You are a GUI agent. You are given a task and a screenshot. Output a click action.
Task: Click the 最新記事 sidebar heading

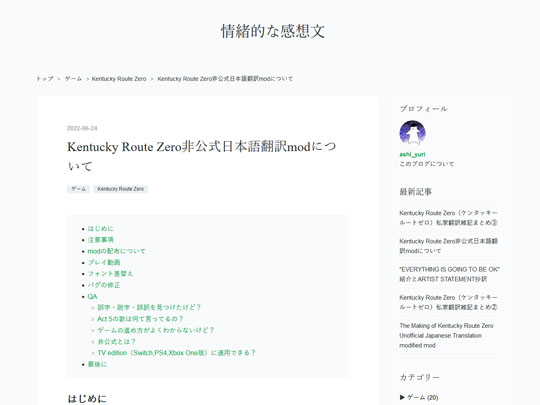pos(415,192)
